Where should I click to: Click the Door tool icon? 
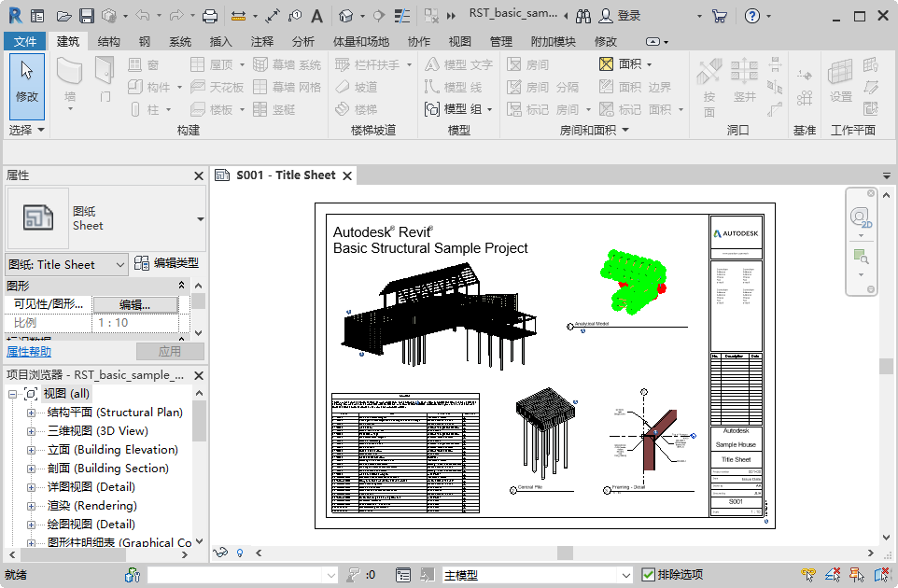[105, 71]
